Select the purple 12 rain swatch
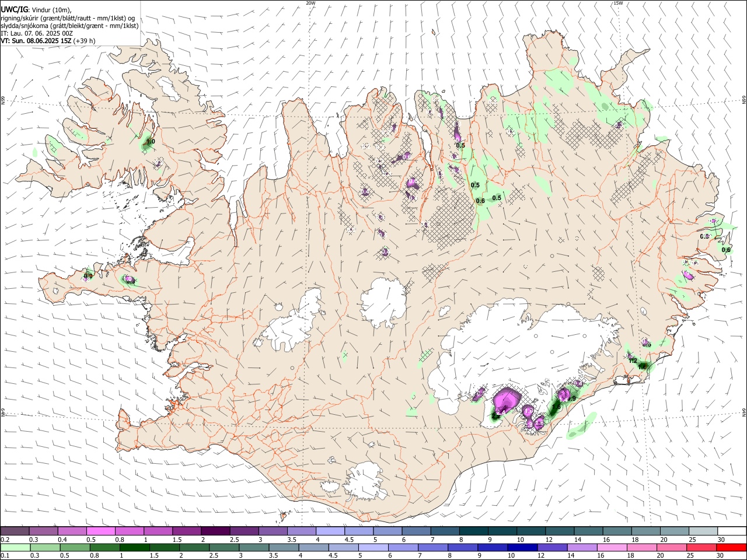Screen dimensions: 747x560 click(x=551, y=547)
